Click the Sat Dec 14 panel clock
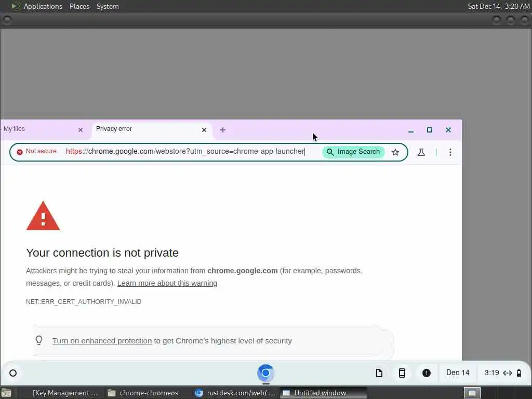The height and width of the screenshot is (399, 532). pos(498,6)
